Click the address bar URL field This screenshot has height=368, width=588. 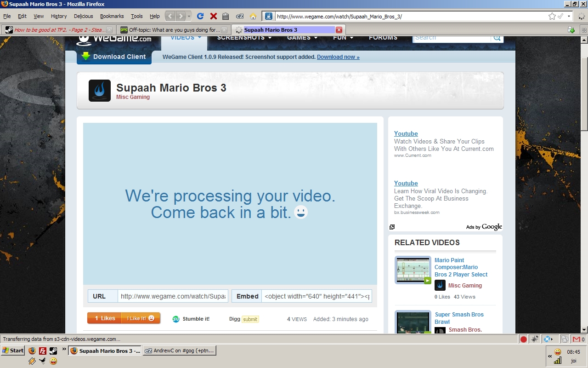click(411, 16)
